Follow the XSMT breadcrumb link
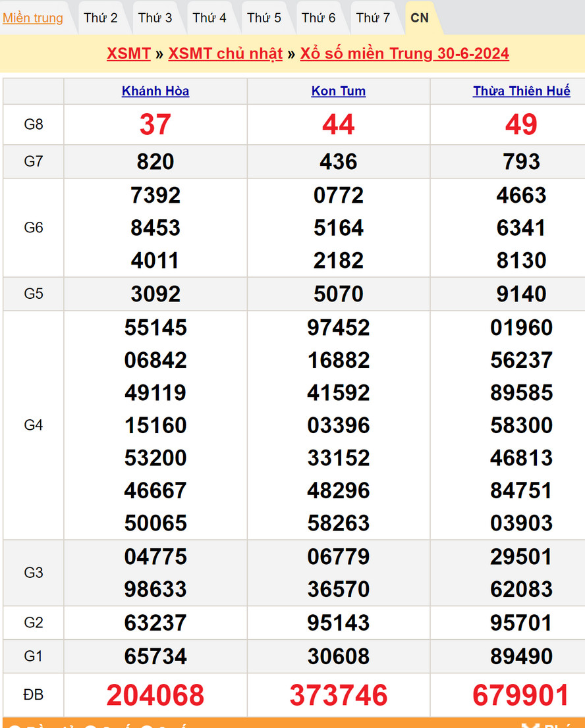The width and height of the screenshot is (585, 728). pyautogui.click(x=128, y=54)
